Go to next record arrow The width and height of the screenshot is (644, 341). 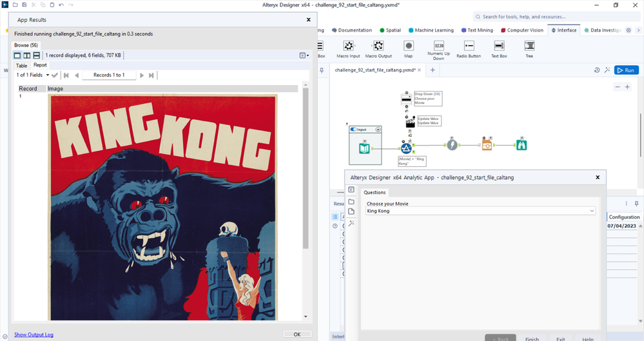tap(142, 75)
